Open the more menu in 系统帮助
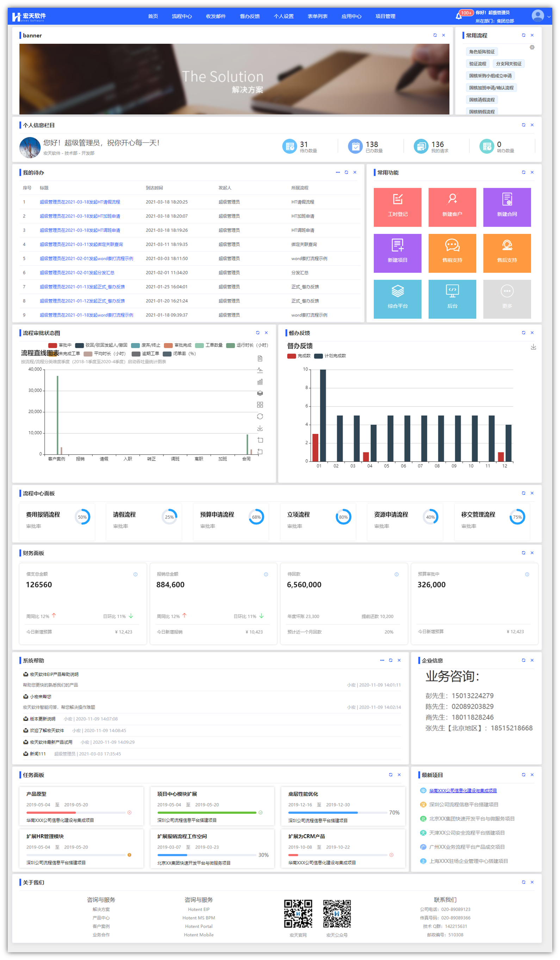 click(x=382, y=660)
